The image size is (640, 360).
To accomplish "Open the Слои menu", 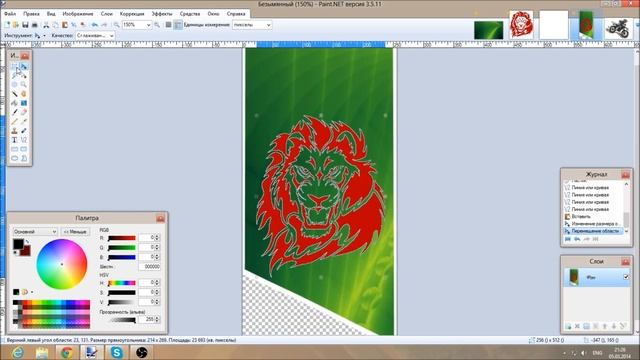I will pos(107,13).
